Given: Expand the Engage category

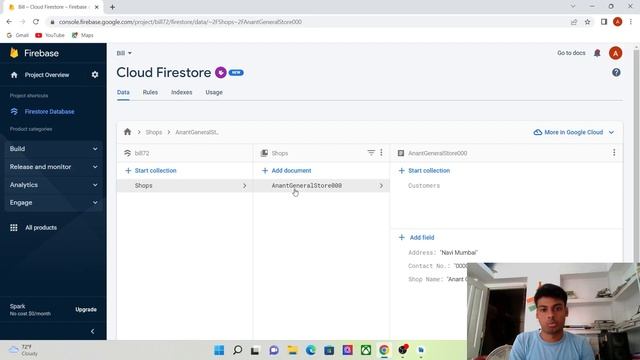Looking at the screenshot, I should tap(53, 203).
